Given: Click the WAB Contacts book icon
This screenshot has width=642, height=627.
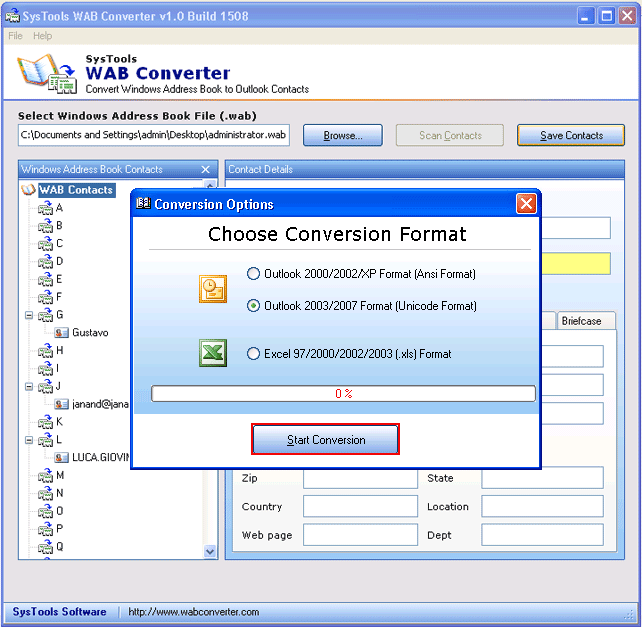Looking at the screenshot, I should [28, 190].
